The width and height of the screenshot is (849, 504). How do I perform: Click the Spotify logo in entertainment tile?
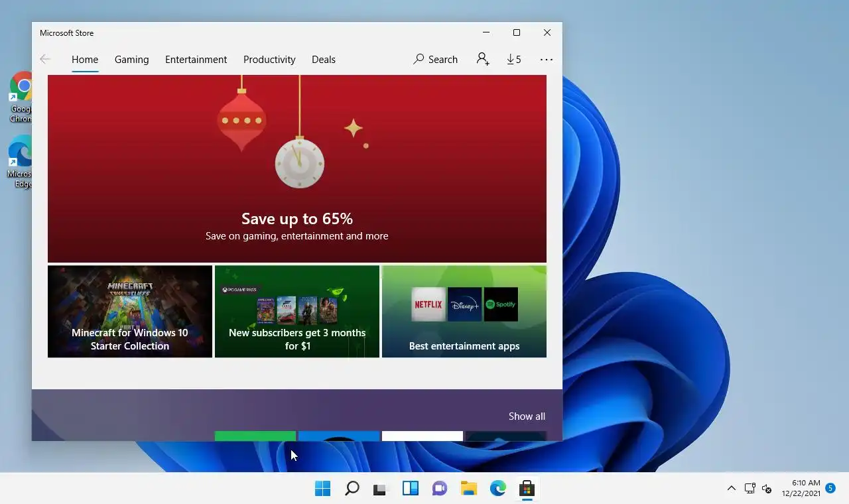(x=501, y=304)
